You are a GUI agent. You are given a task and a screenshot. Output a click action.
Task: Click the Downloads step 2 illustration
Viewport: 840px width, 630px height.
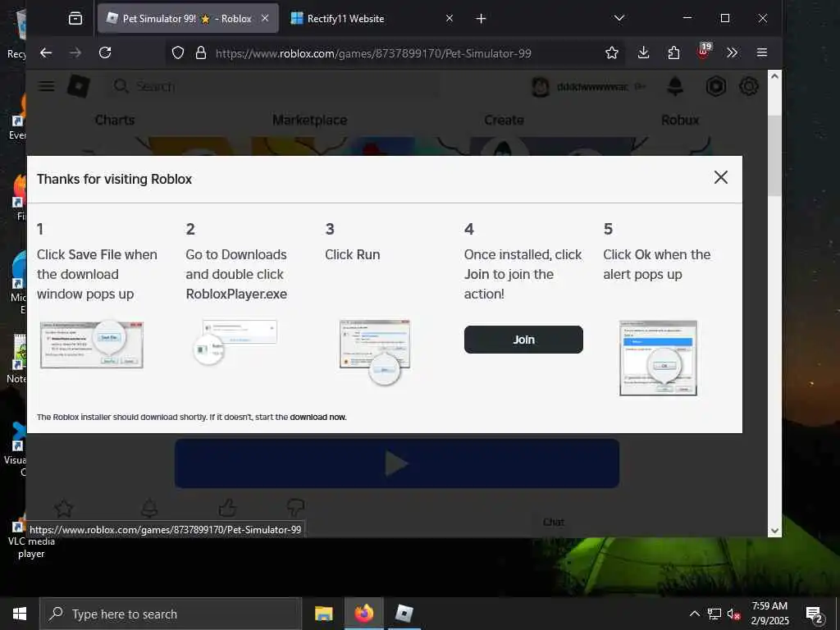(235, 342)
